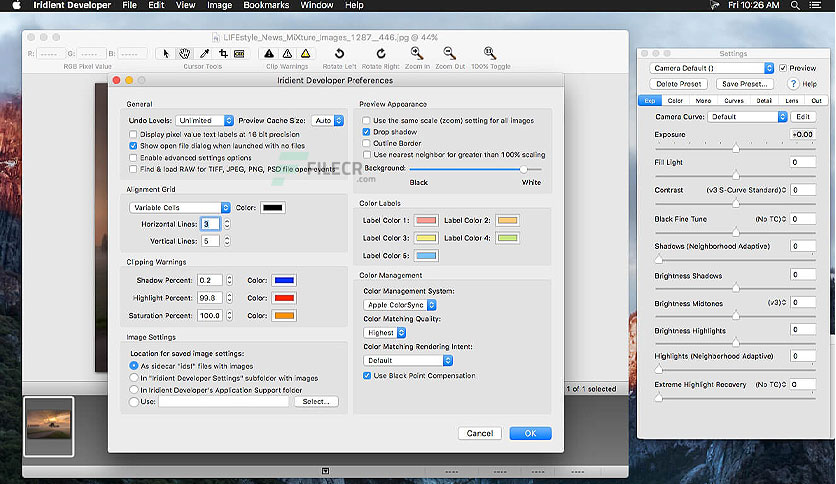Click the Zoom Out magnifier icon
Screen dimensions: 836x484
coord(449,53)
